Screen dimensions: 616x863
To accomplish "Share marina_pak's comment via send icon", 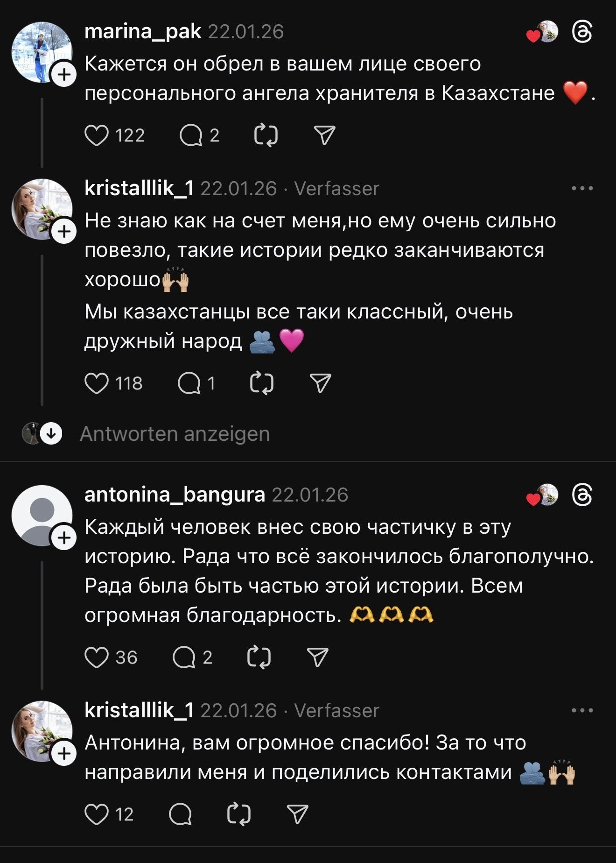I will (325, 136).
